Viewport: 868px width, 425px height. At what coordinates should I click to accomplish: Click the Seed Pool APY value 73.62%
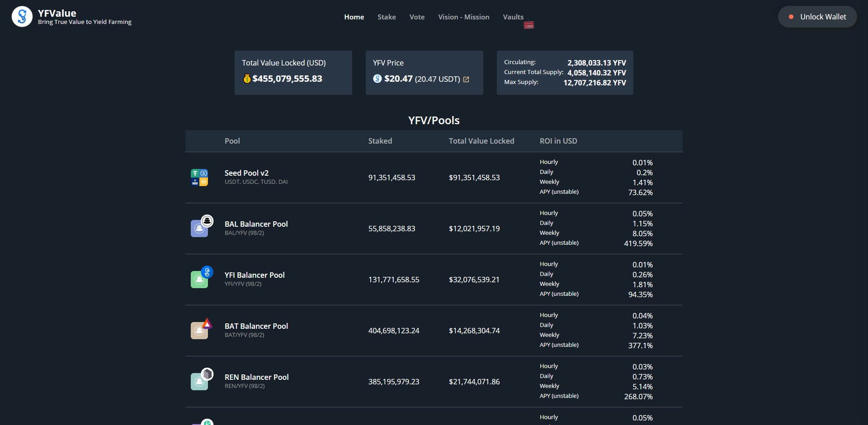point(641,192)
